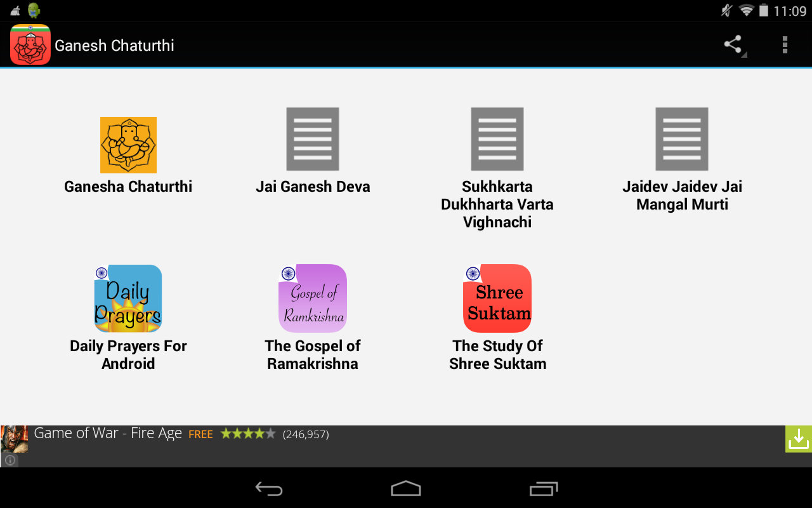Tap the battery status icon
812x508 pixels.
(764, 11)
